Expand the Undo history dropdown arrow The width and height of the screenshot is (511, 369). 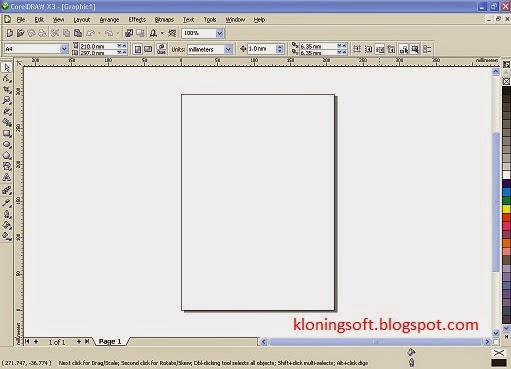tap(99, 33)
